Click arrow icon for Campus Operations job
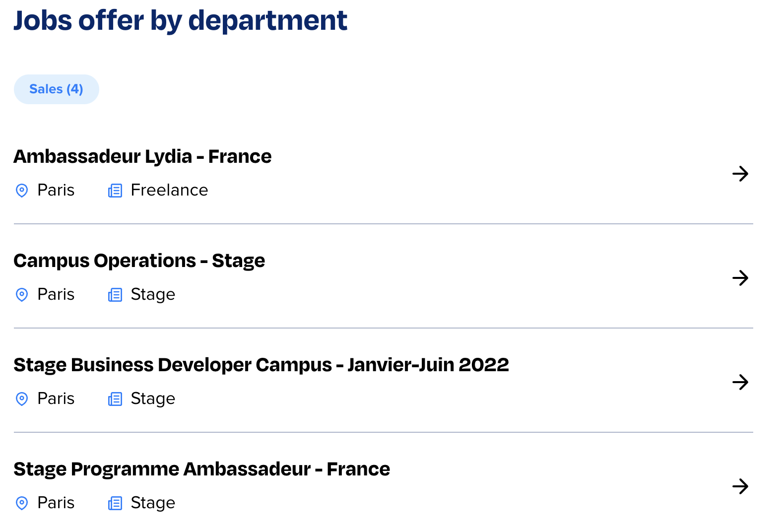This screenshot has height=532, width=783. coord(740,278)
